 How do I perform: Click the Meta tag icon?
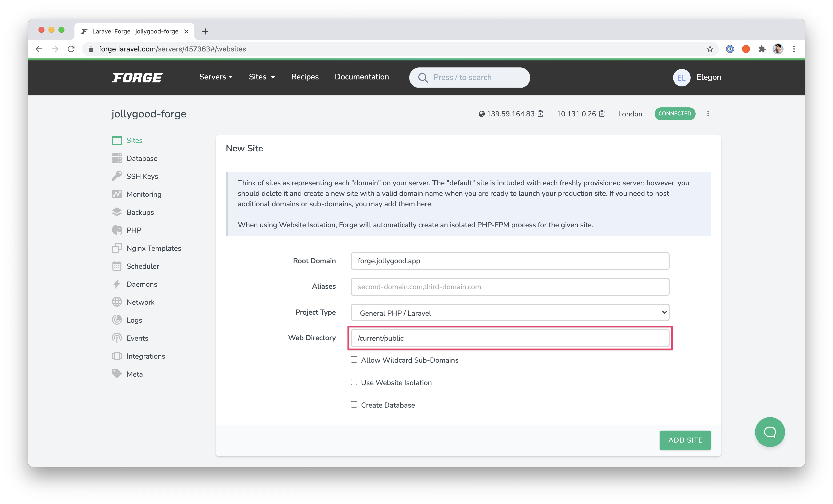[117, 374]
